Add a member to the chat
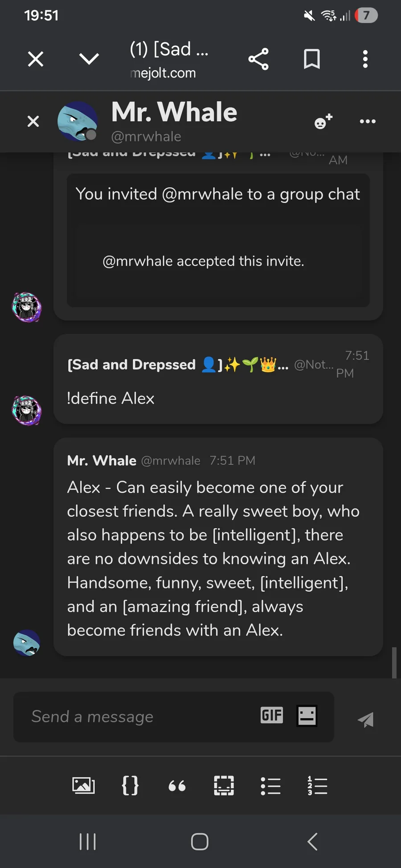This screenshot has height=868, width=401. click(323, 121)
